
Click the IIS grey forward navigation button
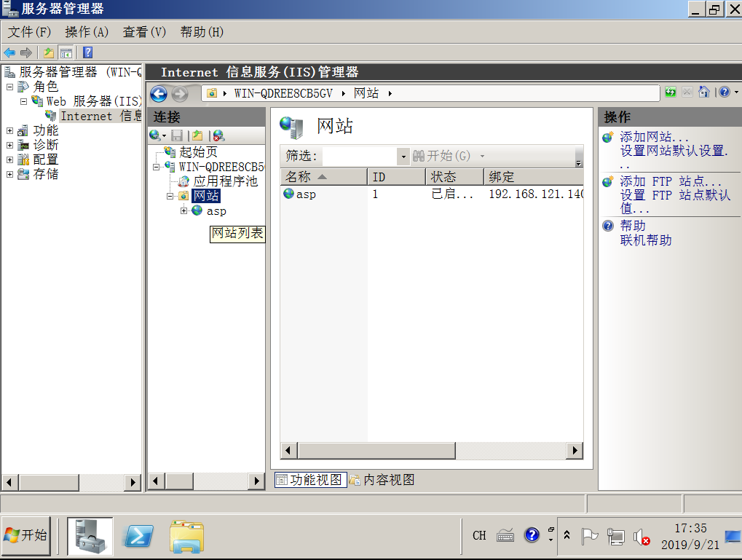tap(179, 94)
